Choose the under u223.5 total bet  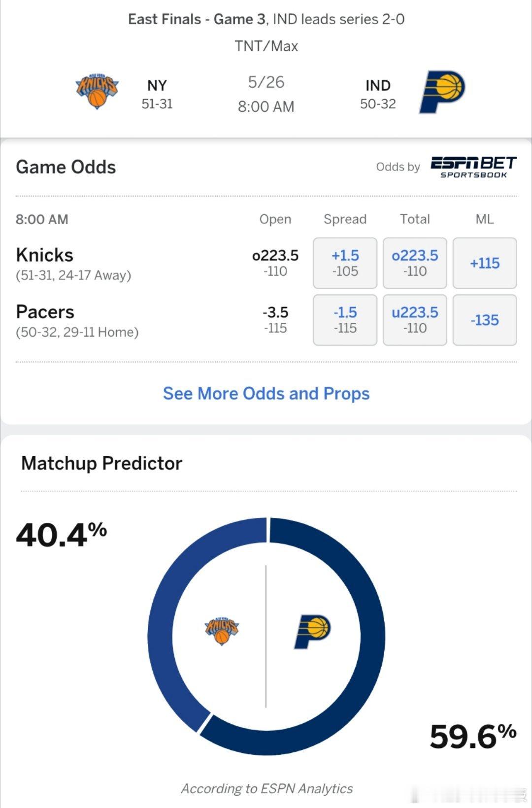coord(415,320)
